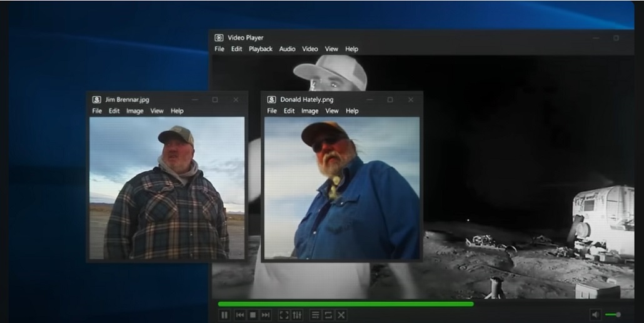Maximize the Donald Hately.png window
Screen dimensions: 644x323
pyautogui.click(x=390, y=100)
